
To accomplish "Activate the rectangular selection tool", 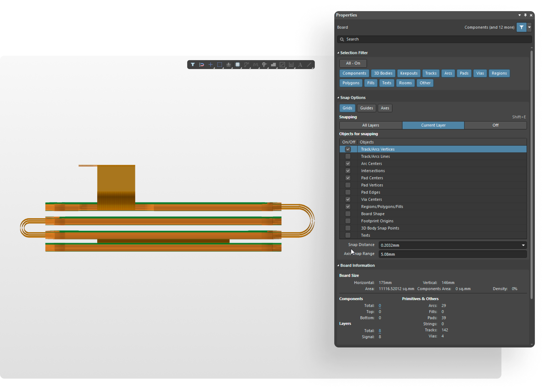I will pos(220,65).
